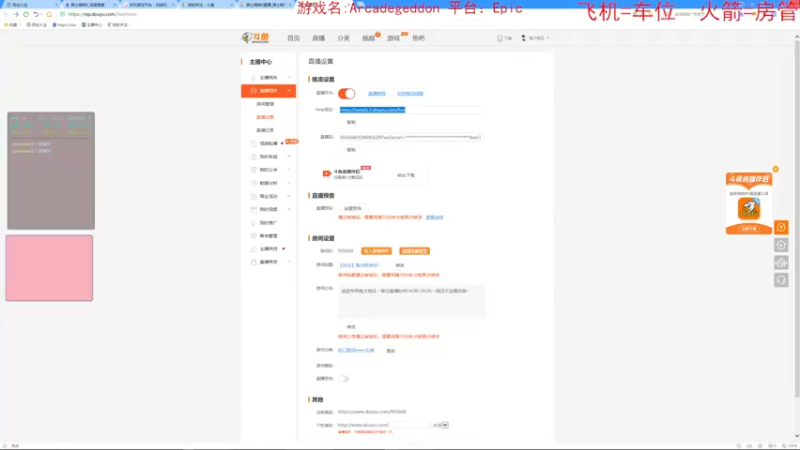The image size is (800, 450).
Task: Enable the grey toggle near bottom of room settings
Action: pos(343,379)
